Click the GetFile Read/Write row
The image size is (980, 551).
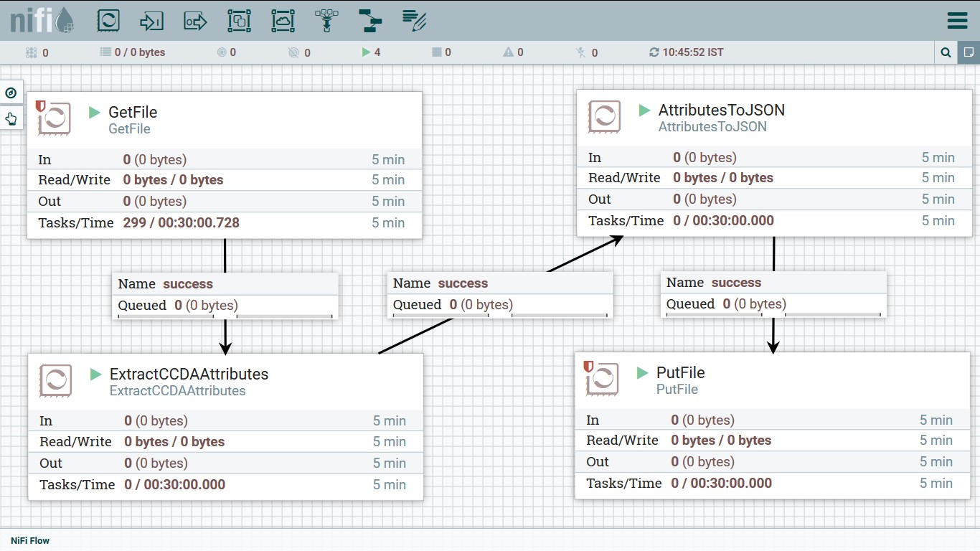[x=225, y=180]
